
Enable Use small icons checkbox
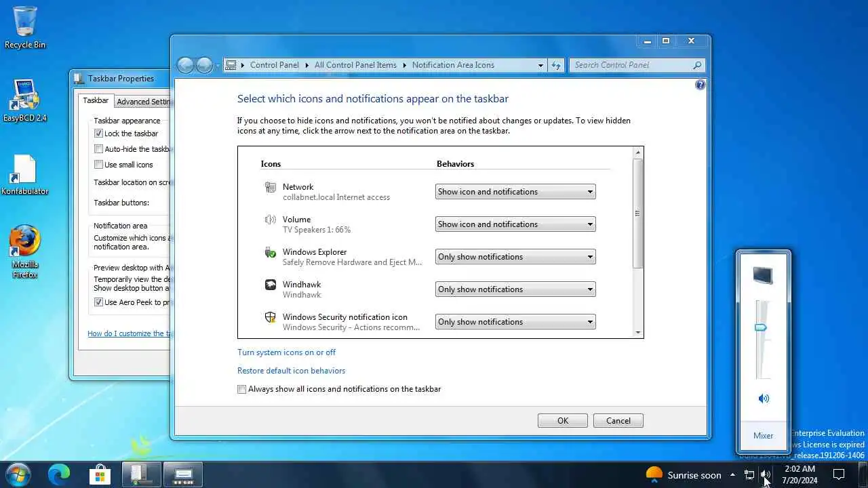click(x=98, y=165)
